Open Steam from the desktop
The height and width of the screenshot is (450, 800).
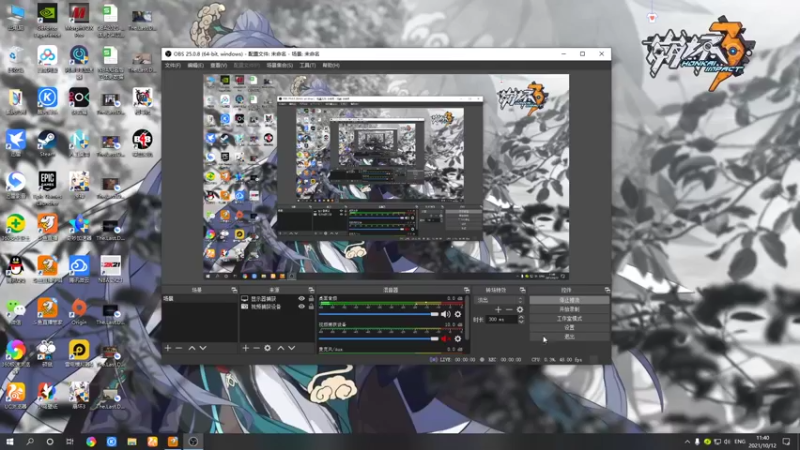click(x=47, y=144)
